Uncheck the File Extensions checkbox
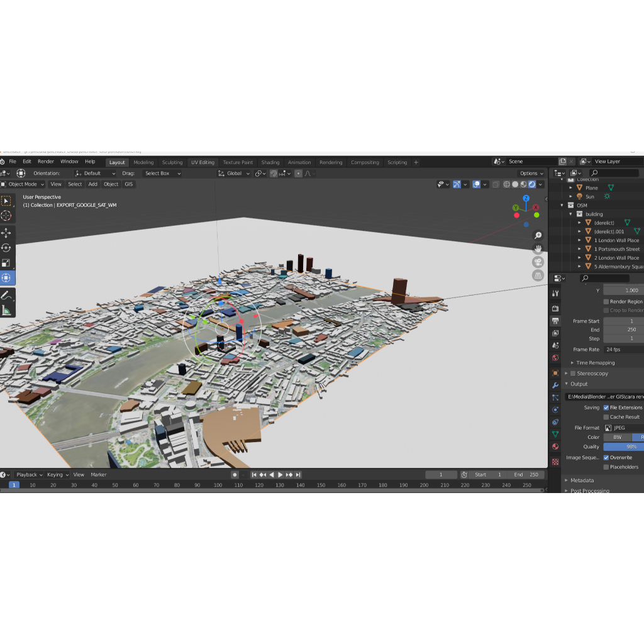The width and height of the screenshot is (644, 644). (606, 408)
